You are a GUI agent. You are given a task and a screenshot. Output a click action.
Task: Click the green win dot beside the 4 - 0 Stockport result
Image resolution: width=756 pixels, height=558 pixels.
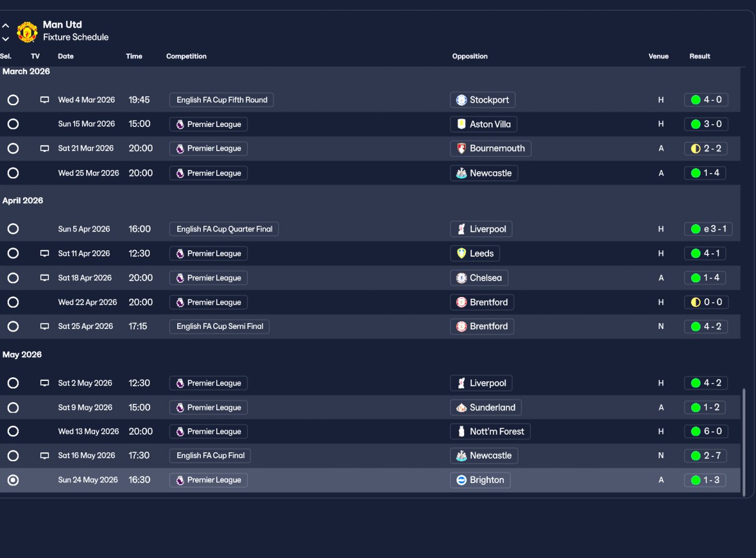click(696, 100)
